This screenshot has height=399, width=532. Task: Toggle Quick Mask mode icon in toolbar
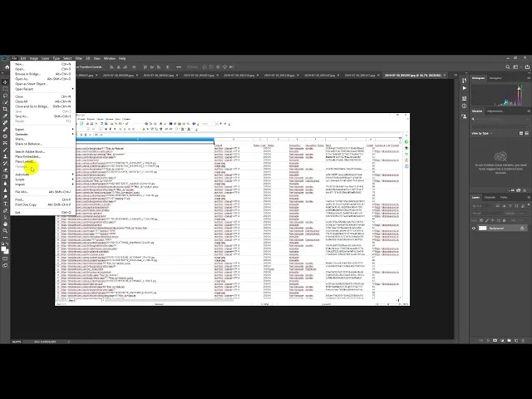pyautogui.click(x=5, y=259)
